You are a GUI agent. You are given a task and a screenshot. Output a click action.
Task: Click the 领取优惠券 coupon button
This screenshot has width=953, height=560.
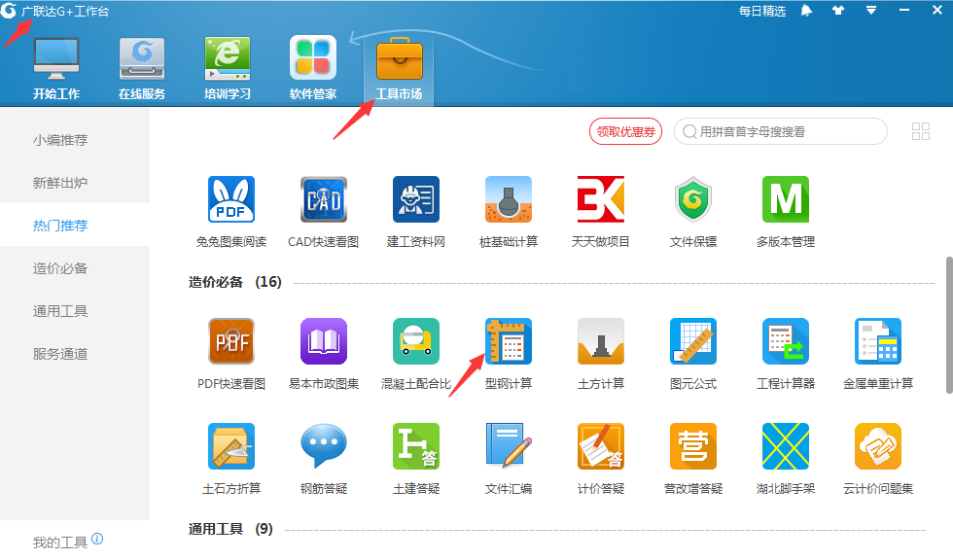pos(625,131)
